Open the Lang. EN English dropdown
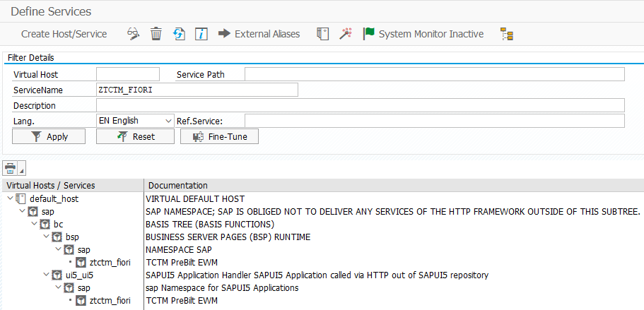Image resolution: width=644 pixels, height=310 pixels. coord(168,121)
